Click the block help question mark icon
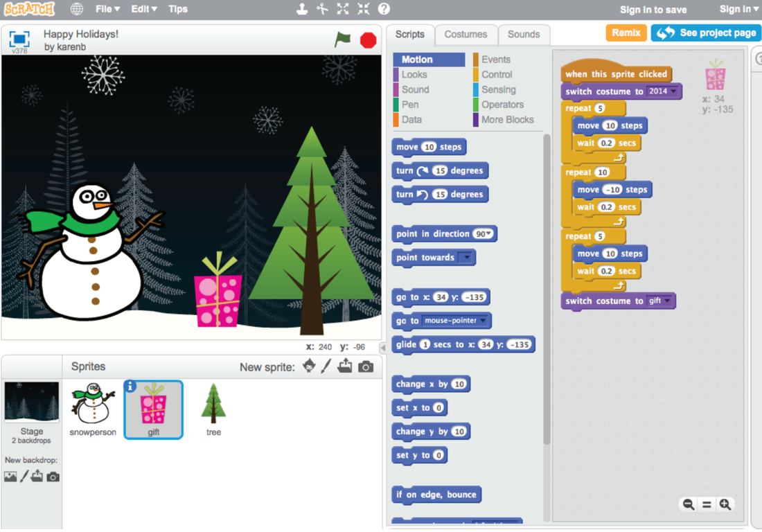Image resolution: width=762 pixels, height=532 pixels. tap(384, 9)
